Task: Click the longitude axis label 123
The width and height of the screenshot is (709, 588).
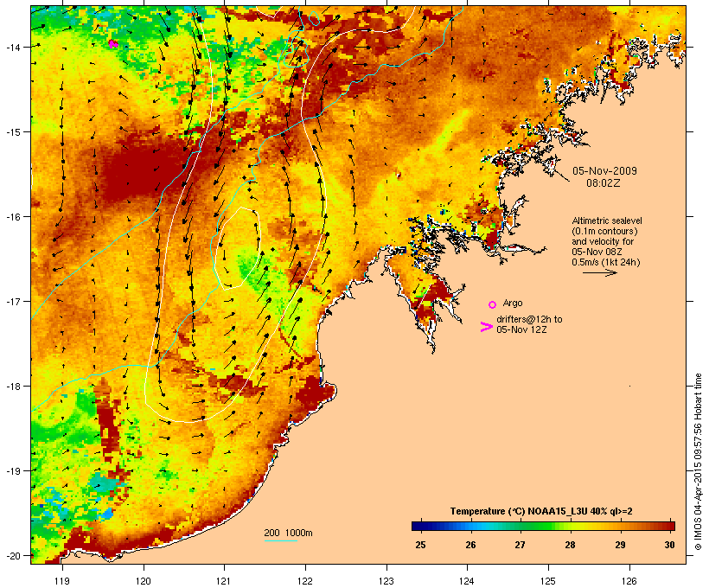Action: [386, 581]
